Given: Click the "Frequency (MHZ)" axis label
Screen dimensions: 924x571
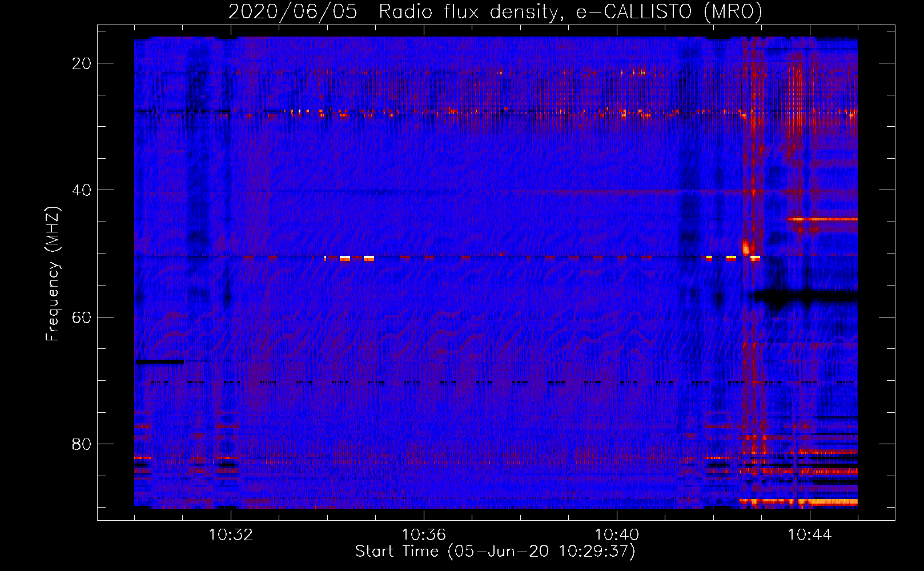Looking at the screenshot, I should [53, 274].
